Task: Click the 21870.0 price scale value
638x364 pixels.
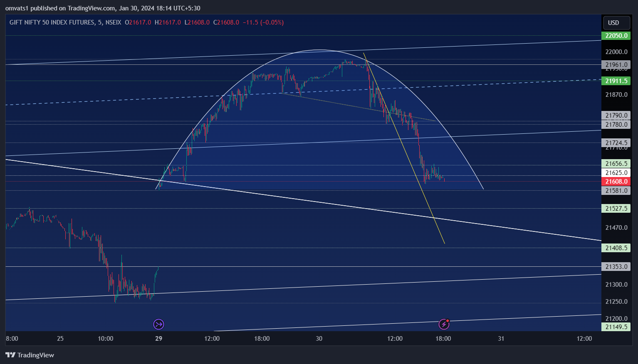Action: (616, 95)
